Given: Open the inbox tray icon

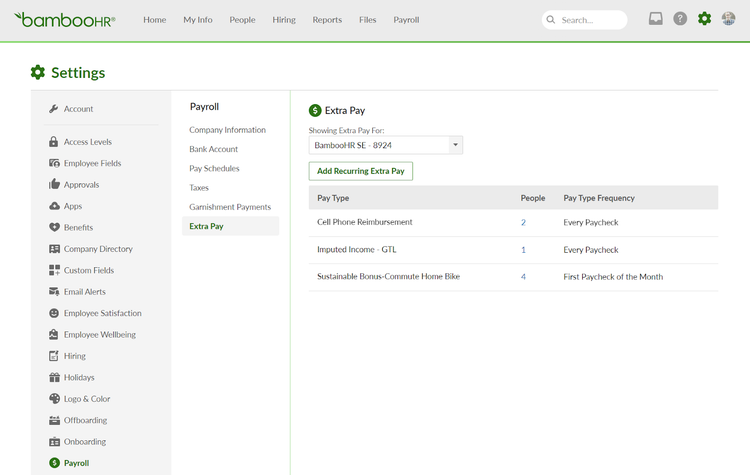Looking at the screenshot, I should (656, 19).
